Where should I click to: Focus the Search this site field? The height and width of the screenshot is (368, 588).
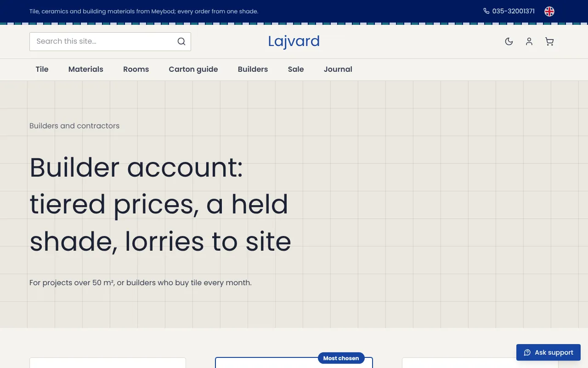click(x=110, y=41)
